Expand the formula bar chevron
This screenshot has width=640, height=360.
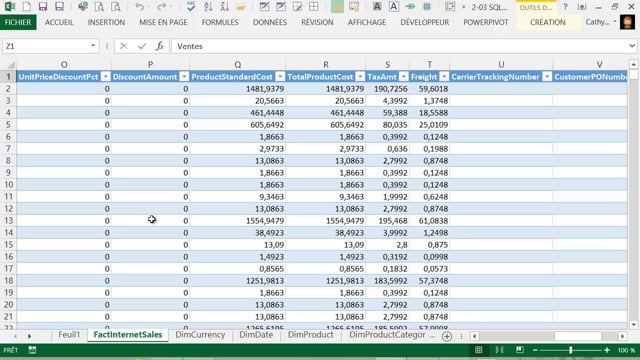click(x=632, y=46)
